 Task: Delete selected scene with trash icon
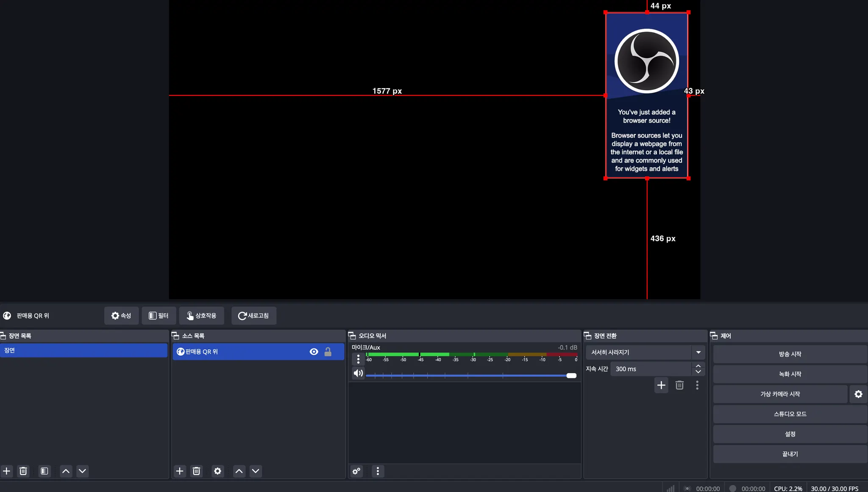tap(23, 471)
